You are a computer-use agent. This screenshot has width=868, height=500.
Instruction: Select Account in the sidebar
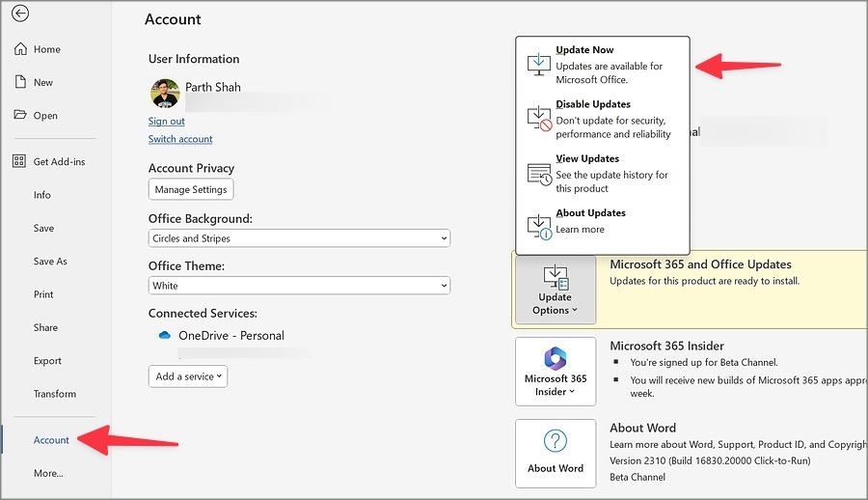pyautogui.click(x=51, y=440)
